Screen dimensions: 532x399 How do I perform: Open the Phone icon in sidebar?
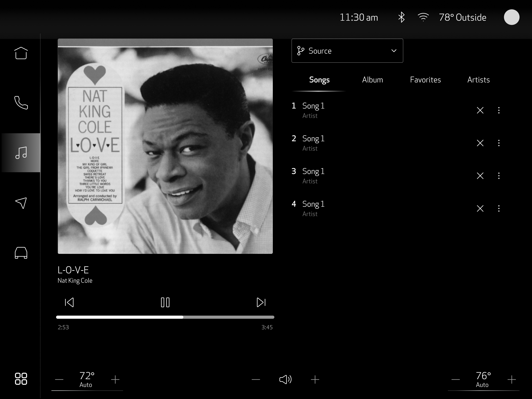tap(21, 103)
